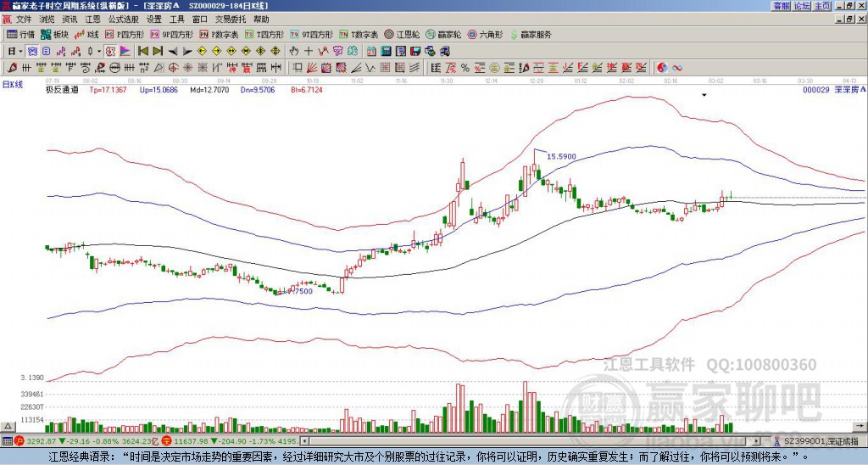Jump to first bar with green skip-back icon
Screen dimensions: 868x465
(142, 52)
